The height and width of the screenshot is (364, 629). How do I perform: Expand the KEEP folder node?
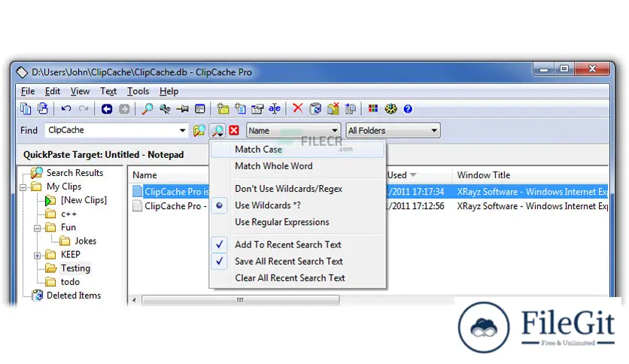38,256
